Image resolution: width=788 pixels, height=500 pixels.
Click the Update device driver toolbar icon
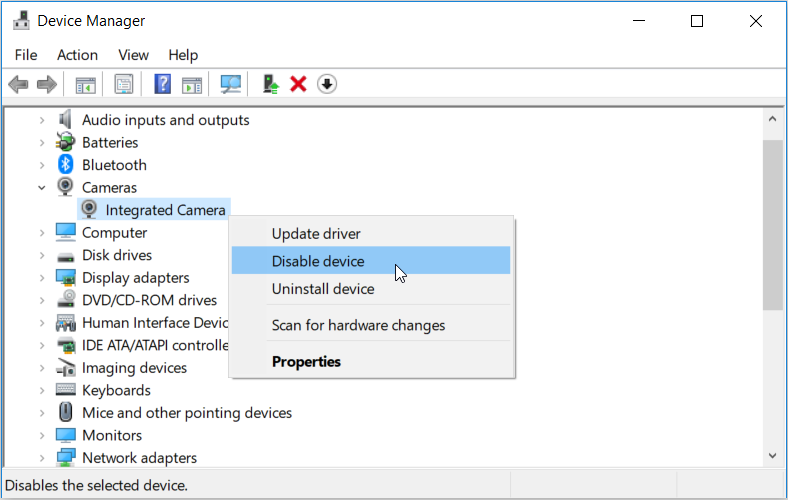(271, 84)
